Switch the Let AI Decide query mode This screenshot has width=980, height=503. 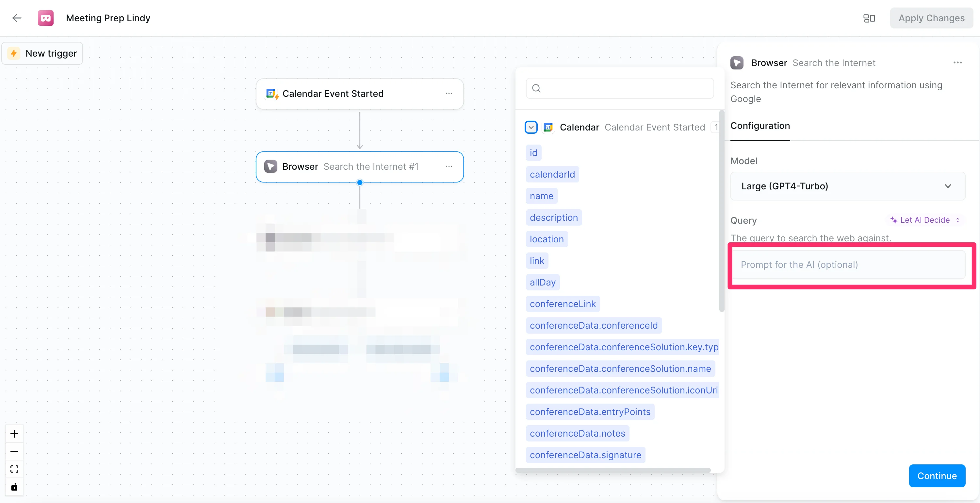925,220
